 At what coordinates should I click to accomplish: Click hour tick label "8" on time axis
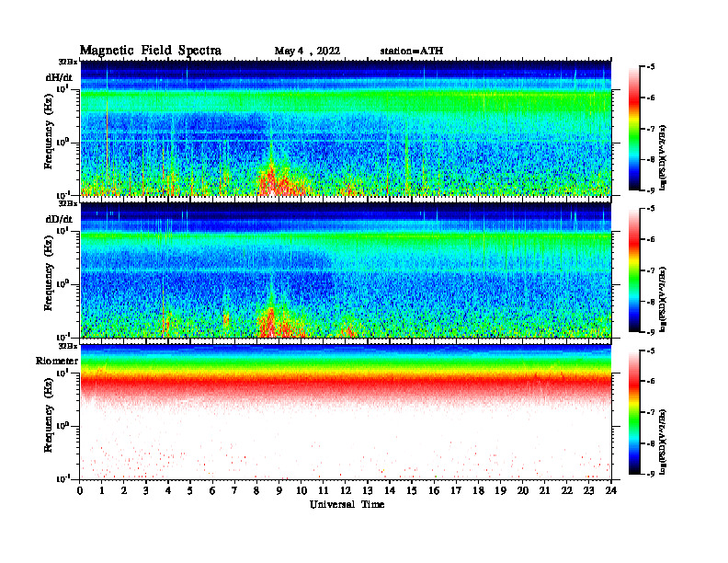[x=256, y=490]
